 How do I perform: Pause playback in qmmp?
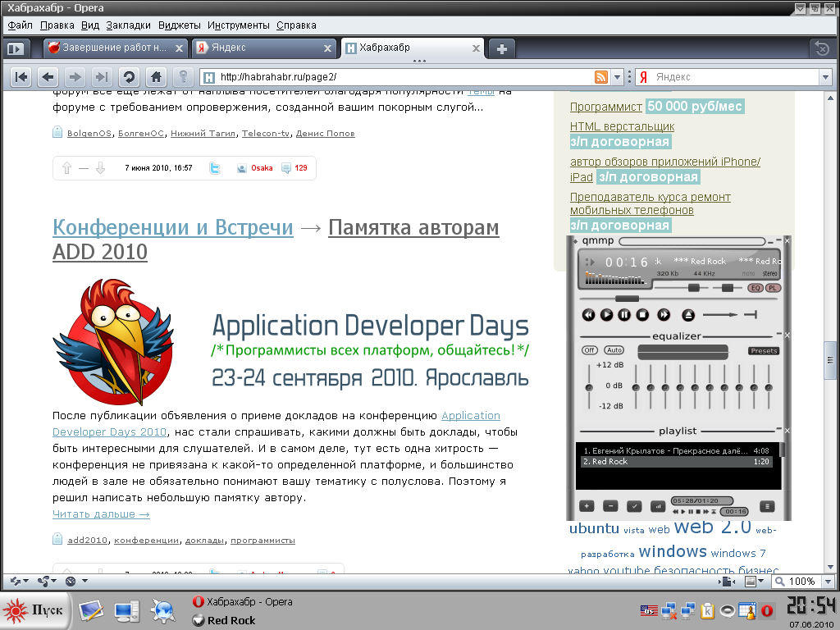(x=624, y=315)
